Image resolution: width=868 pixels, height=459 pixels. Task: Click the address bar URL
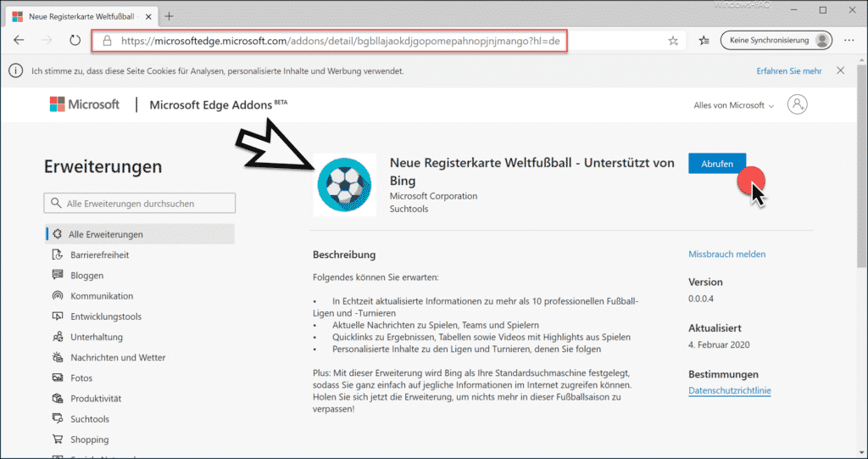(340, 41)
